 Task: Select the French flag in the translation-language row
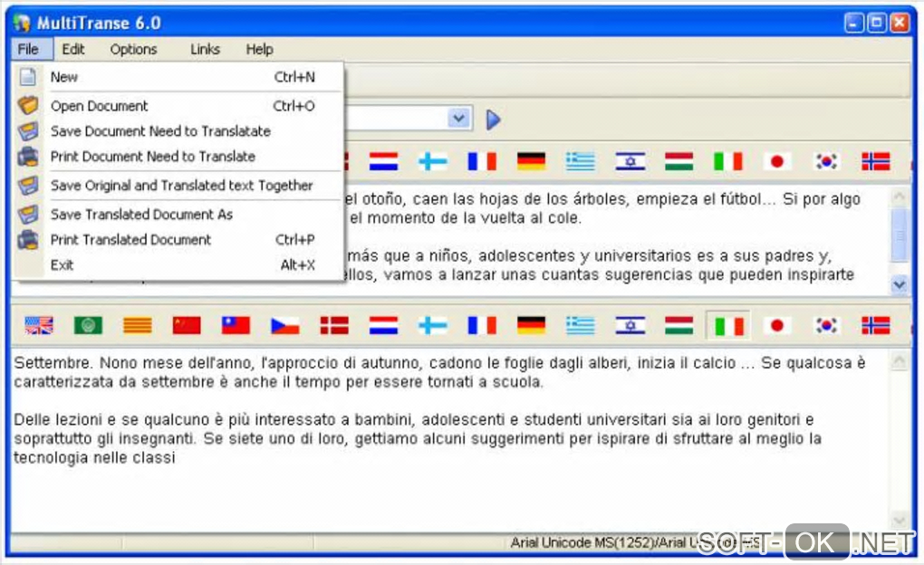coord(482,325)
